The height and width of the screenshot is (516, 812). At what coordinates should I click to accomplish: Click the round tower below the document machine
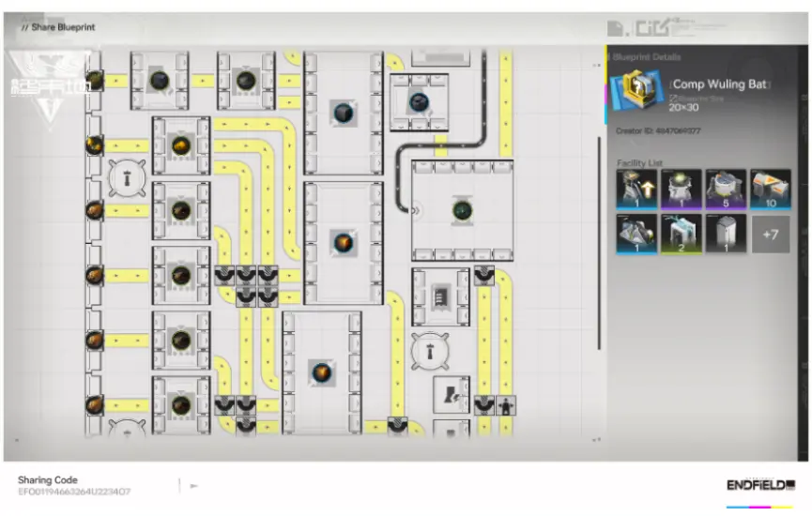coord(431,350)
